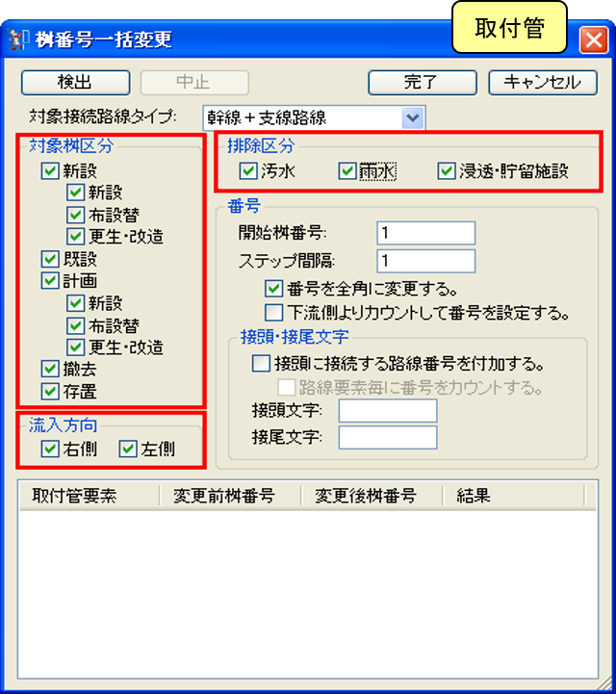
Task: Toggle the 雨水 checkbox
Action: (347, 170)
